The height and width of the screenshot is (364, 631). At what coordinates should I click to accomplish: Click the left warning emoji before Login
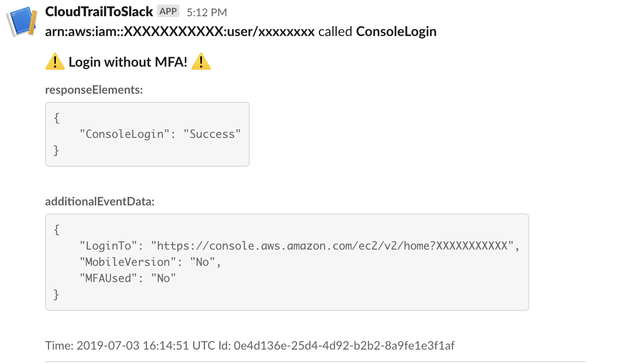click(55, 61)
